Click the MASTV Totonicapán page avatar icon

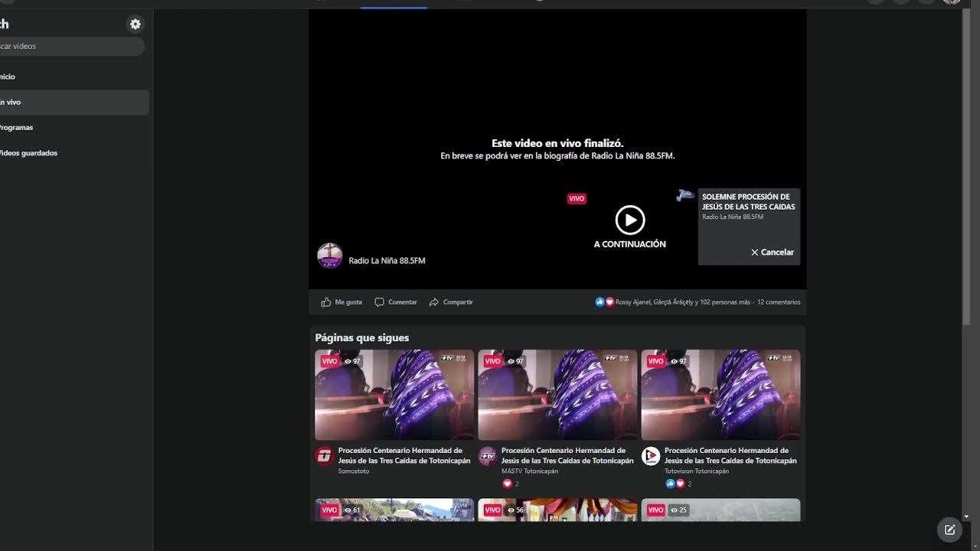pyautogui.click(x=488, y=456)
